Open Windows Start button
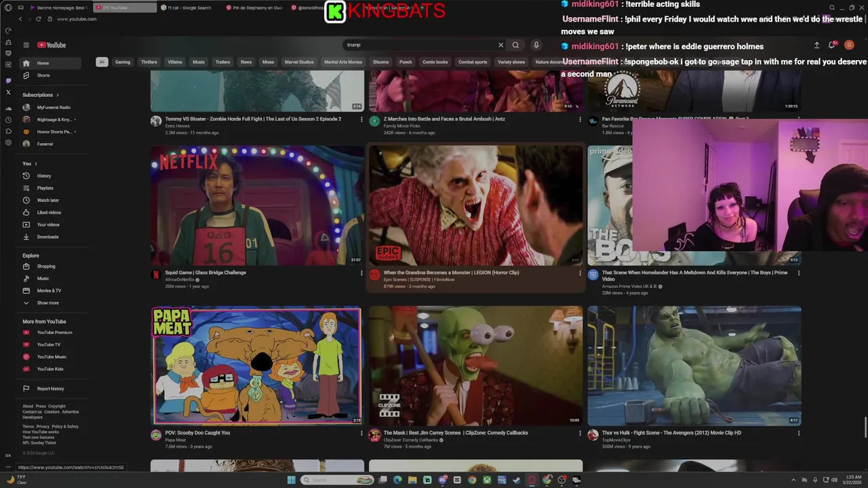Image resolution: width=868 pixels, height=488 pixels. click(292, 480)
